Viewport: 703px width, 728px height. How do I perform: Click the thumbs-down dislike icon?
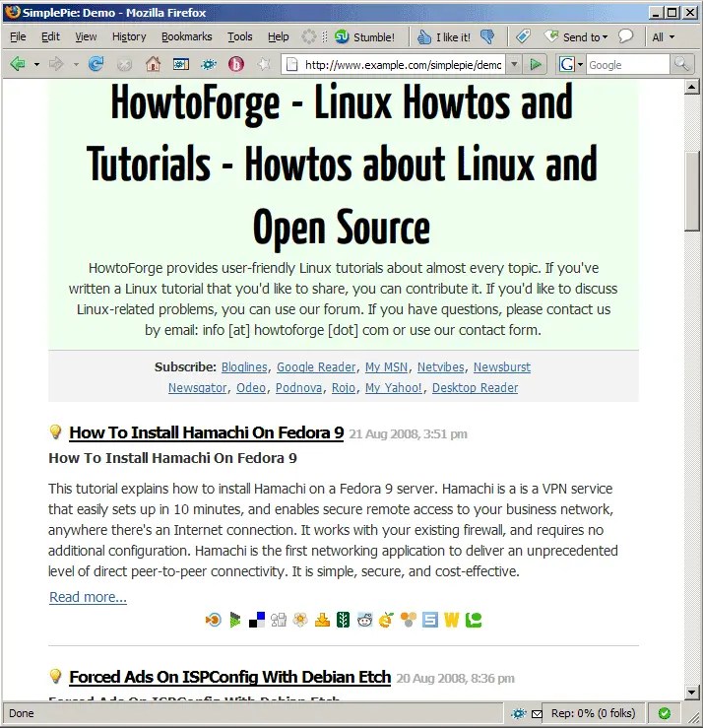click(x=487, y=36)
